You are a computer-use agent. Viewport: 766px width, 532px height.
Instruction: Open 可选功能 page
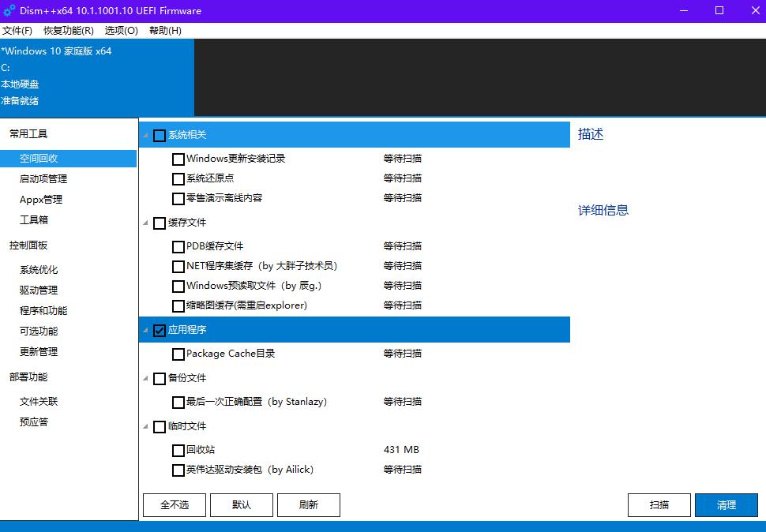[x=39, y=332]
